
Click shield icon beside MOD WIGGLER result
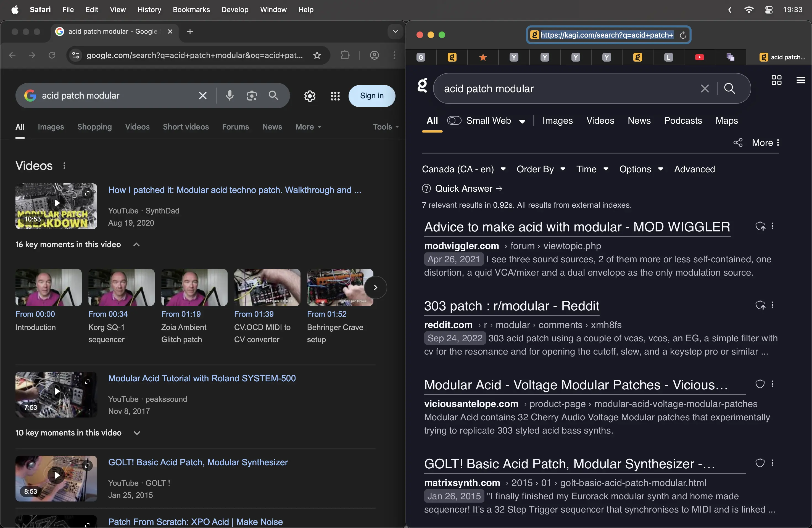pos(760,226)
